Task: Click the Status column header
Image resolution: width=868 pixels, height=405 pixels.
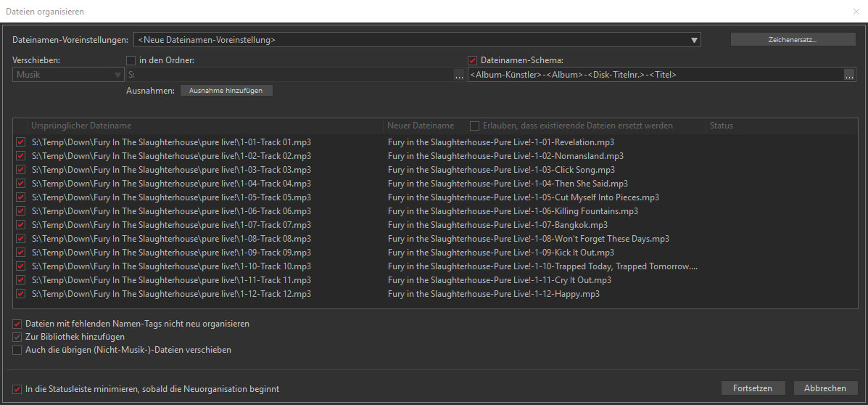Action: [x=722, y=126]
